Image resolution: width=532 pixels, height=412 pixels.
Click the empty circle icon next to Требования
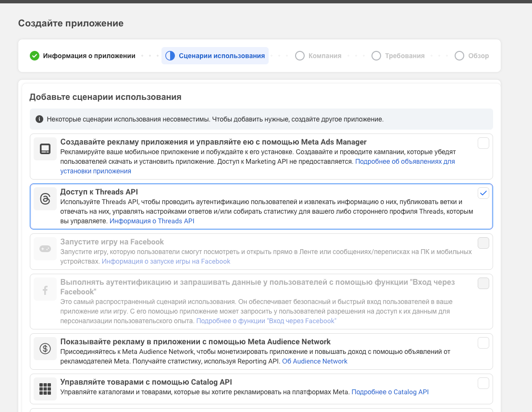tap(376, 56)
